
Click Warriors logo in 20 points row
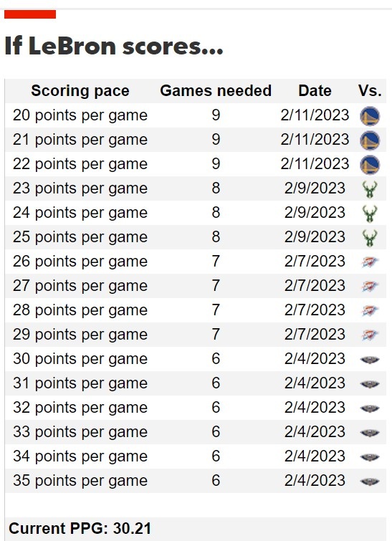click(370, 116)
